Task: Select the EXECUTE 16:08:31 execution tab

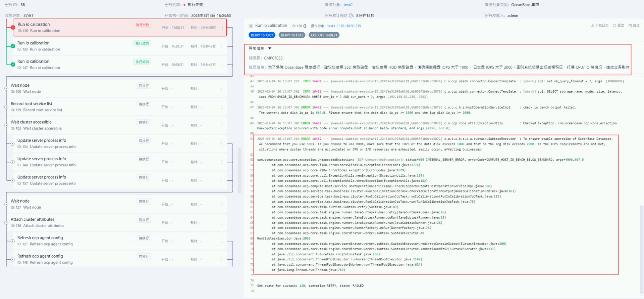Action: pyautogui.click(x=324, y=35)
